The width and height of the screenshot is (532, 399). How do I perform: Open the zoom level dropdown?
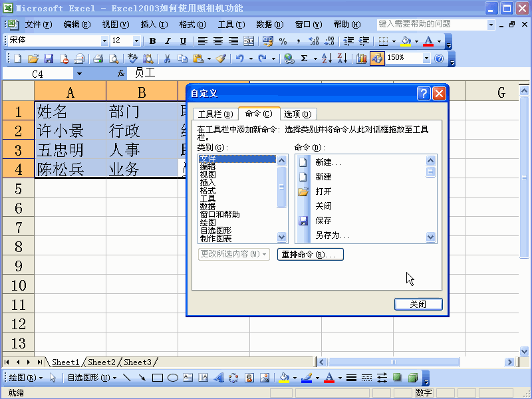[x=426, y=59]
